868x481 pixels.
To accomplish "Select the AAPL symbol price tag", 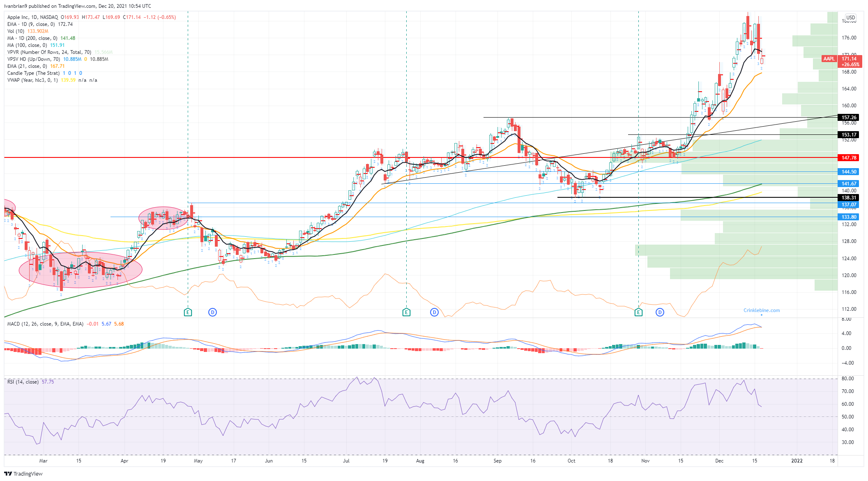I will coord(829,59).
